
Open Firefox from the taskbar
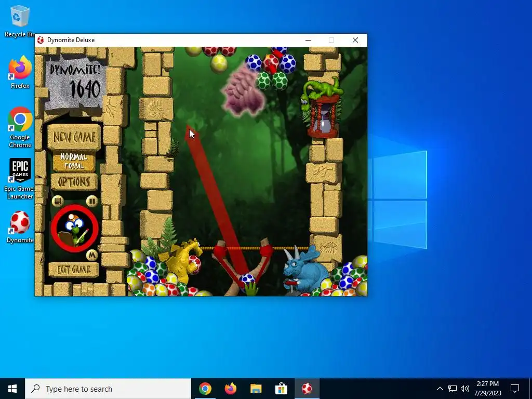(230, 389)
